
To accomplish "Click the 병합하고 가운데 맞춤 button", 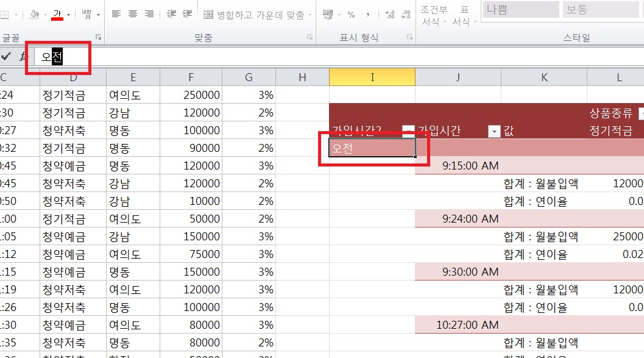I will click(257, 14).
